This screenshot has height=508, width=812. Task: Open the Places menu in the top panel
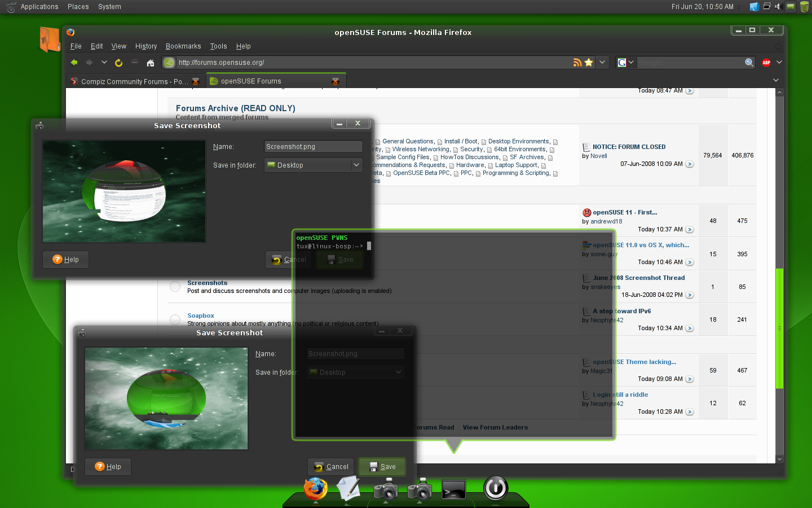click(x=78, y=7)
